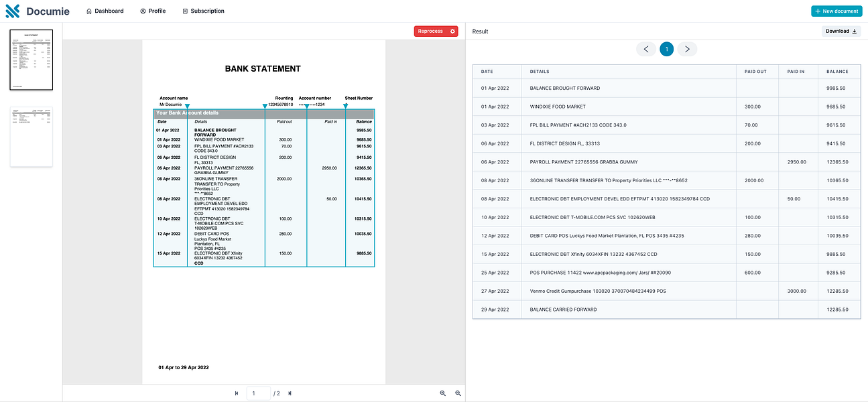This screenshot has height=402, width=868.
Task: Open the Profile page
Action: 153,11
